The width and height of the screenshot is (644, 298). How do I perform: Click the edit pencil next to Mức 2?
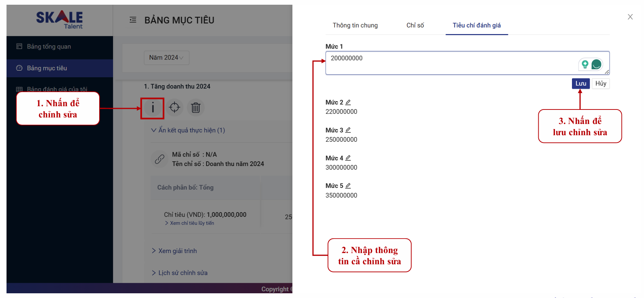348,102
